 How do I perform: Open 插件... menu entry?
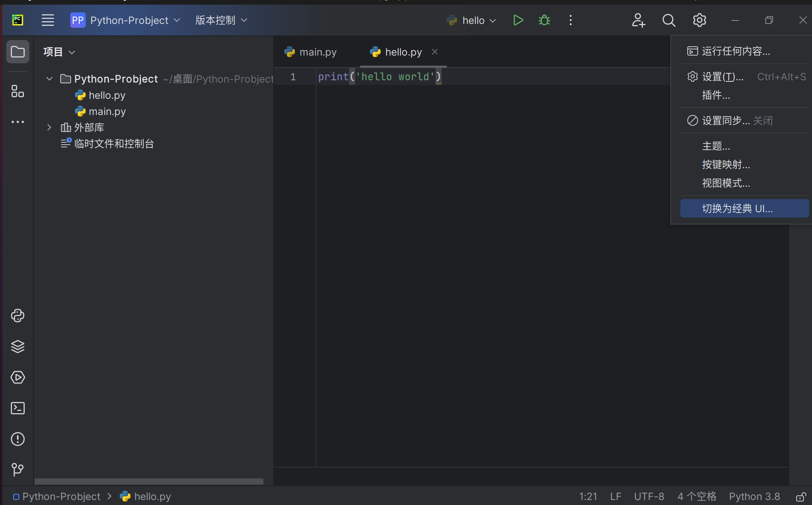tap(744, 95)
